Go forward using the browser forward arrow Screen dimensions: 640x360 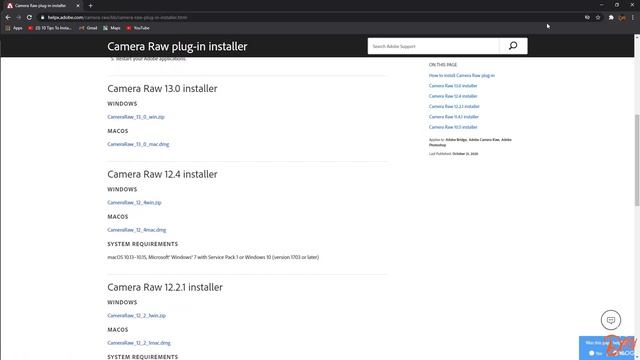click(x=19, y=18)
